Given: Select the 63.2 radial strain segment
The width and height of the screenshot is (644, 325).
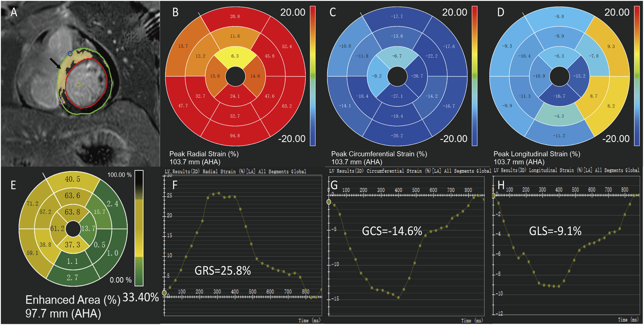Looking at the screenshot, I should pyautogui.click(x=287, y=106).
